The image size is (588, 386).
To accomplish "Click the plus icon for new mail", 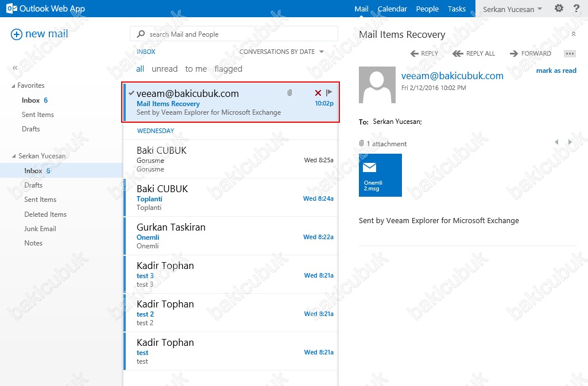I will 17,34.
